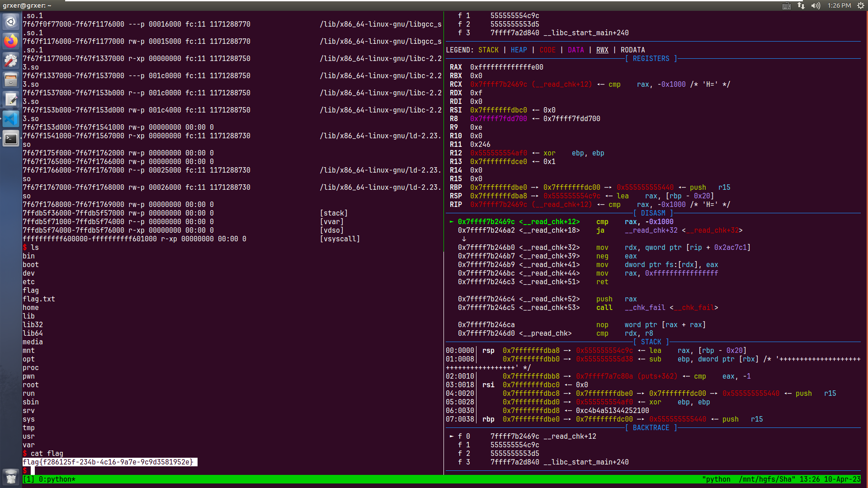Image resolution: width=868 pixels, height=488 pixels.
Task: Open the sound volume indicator
Action: [816, 5]
